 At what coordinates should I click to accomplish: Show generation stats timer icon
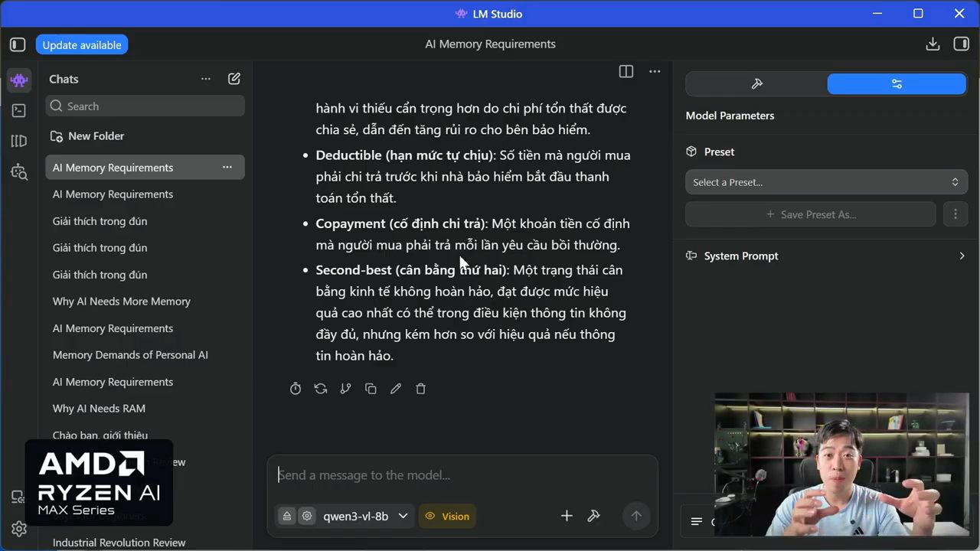[x=296, y=389]
